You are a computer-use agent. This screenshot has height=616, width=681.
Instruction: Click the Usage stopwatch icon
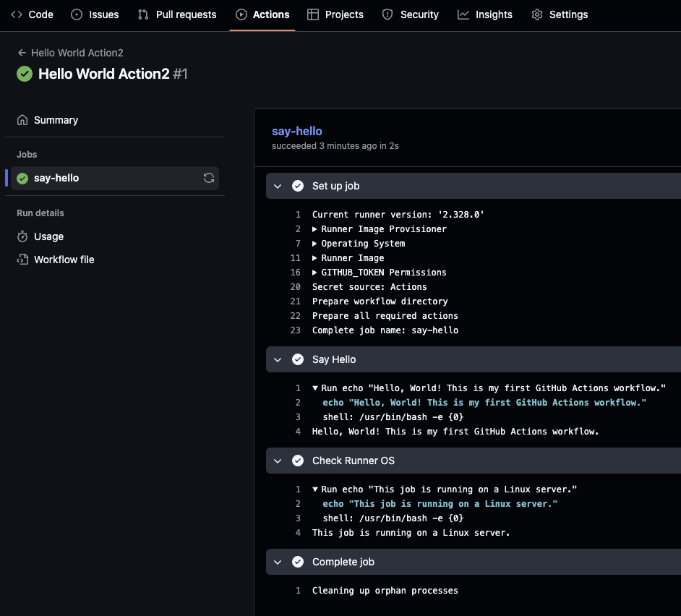pyautogui.click(x=22, y=236)
